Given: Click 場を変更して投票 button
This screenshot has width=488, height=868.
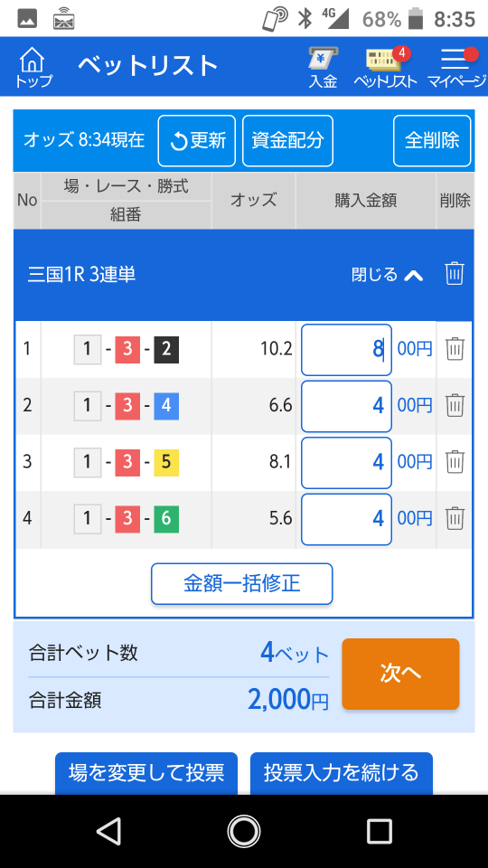Looking at the screenshot, I should [146, 773].
